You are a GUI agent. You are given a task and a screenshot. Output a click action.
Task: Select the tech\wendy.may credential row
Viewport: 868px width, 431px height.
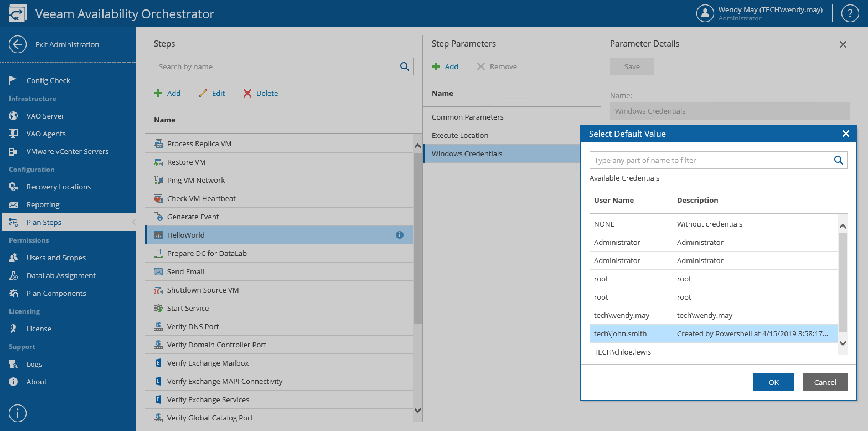pyautogui.click(x=713, y=315)
